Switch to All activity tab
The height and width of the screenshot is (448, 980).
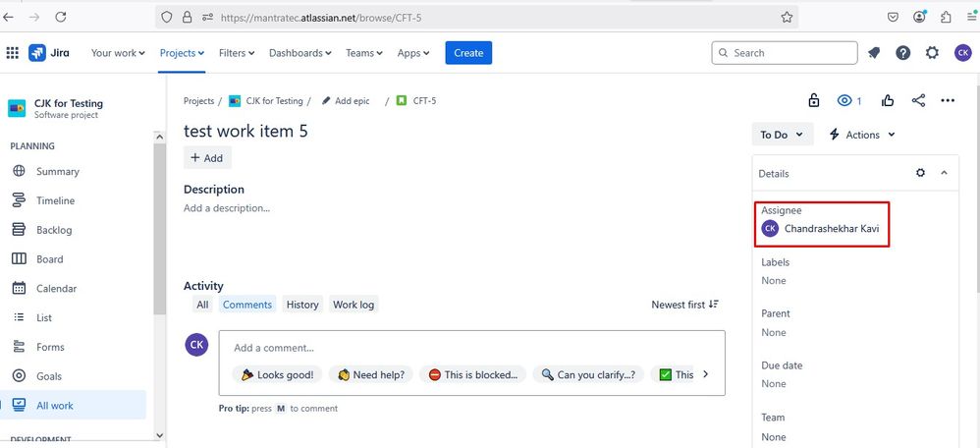[x=202, y=305]
